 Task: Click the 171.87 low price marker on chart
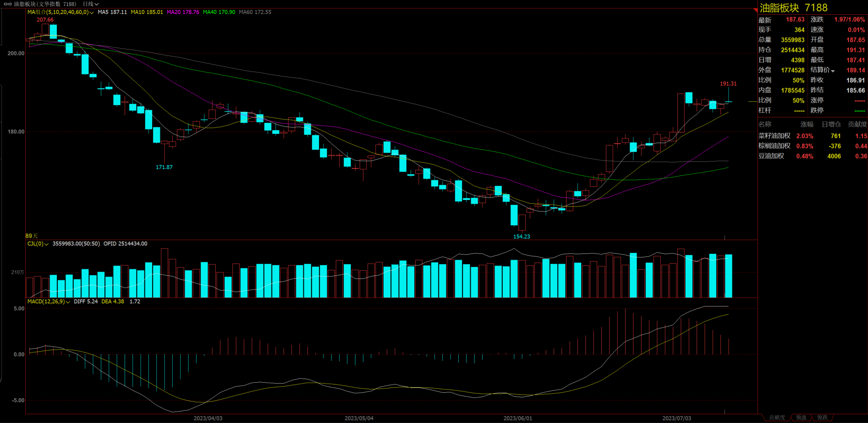pyautogui.click(x=164, y=167)
